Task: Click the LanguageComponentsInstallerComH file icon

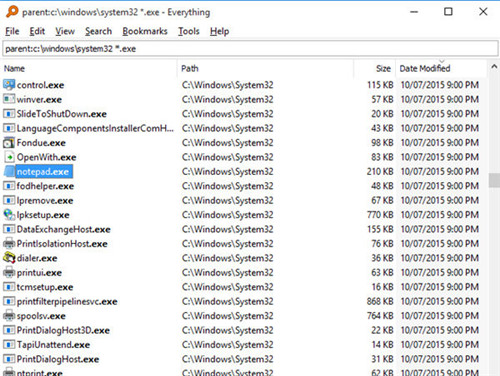Action: (9, 128)
